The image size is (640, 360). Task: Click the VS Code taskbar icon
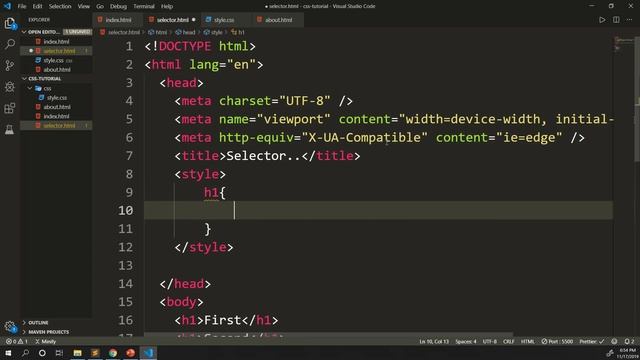[149, 353]
